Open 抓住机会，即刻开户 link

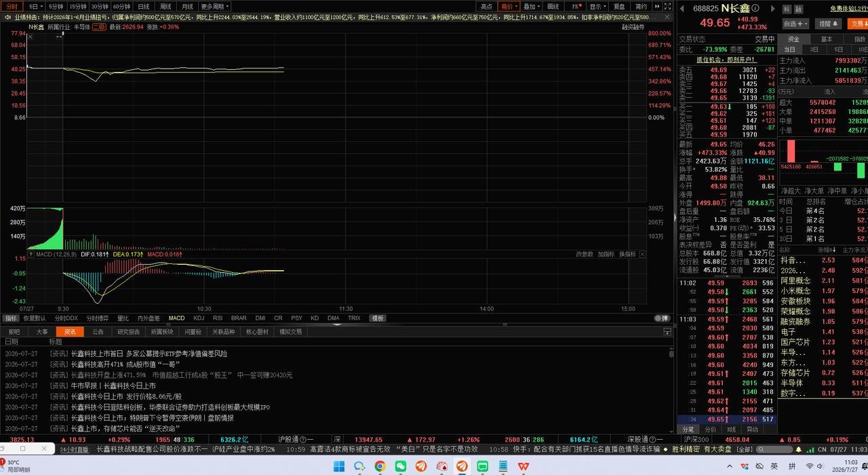(x=726, y=60)
